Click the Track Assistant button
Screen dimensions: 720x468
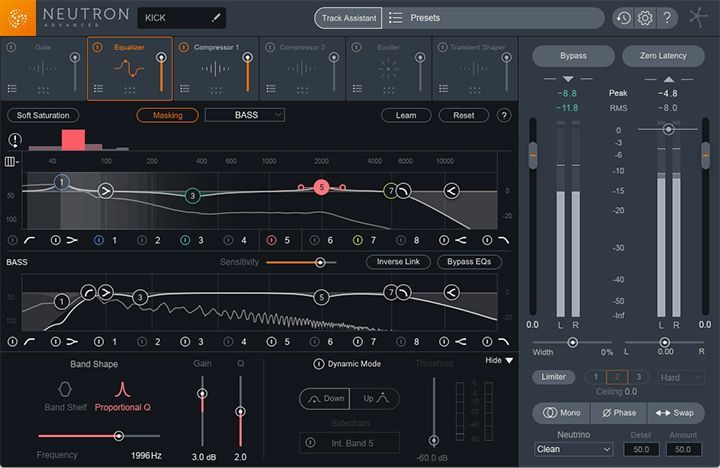click(x=349, y=18)
